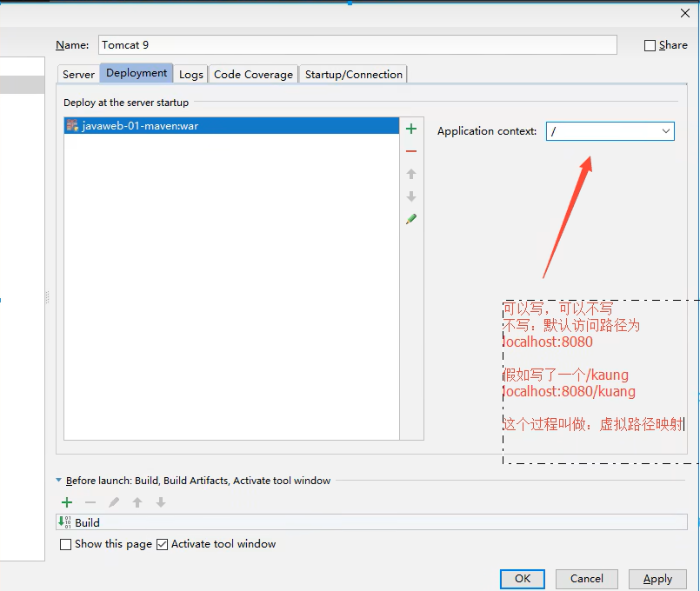Click the Build task icon

pyautogui.click(x=64, y=521)
